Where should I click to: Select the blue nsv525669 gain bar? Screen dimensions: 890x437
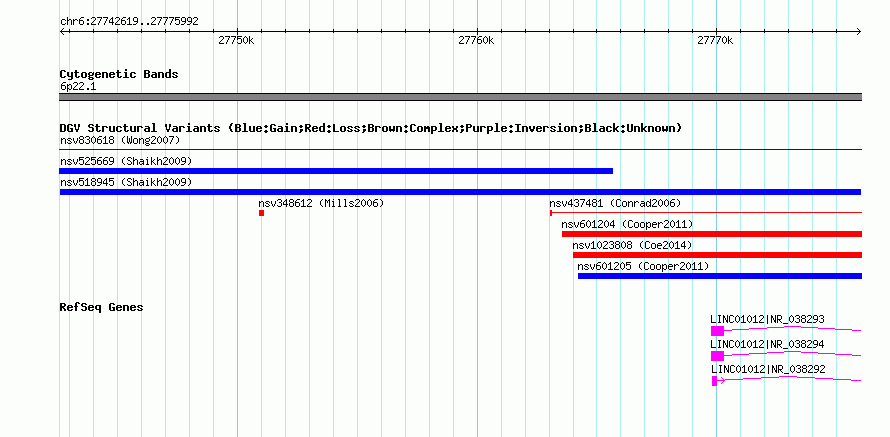336,171
